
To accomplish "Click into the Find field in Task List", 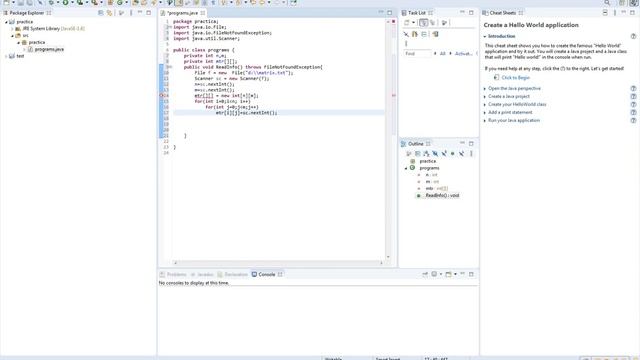I will (x=417, y=53).
